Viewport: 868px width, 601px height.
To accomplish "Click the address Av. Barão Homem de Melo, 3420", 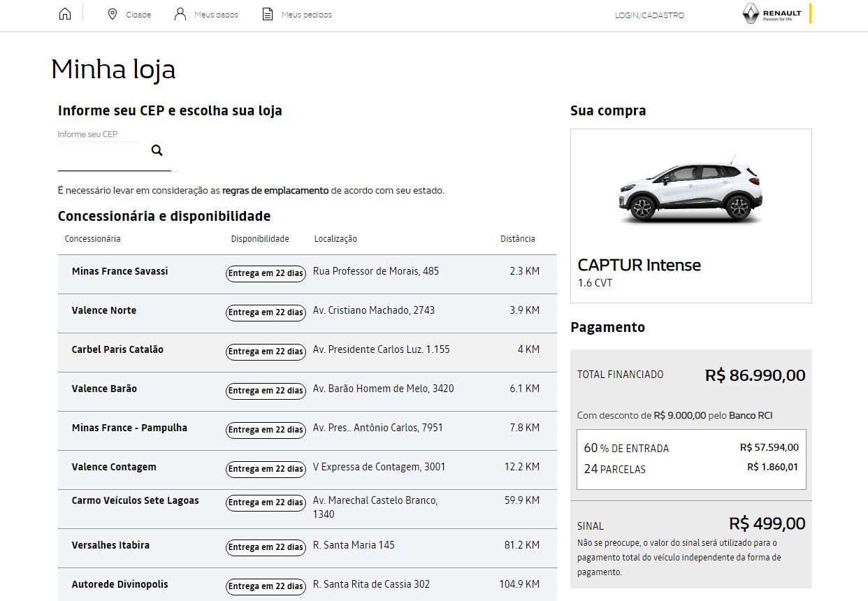I will tap(384, 389).
